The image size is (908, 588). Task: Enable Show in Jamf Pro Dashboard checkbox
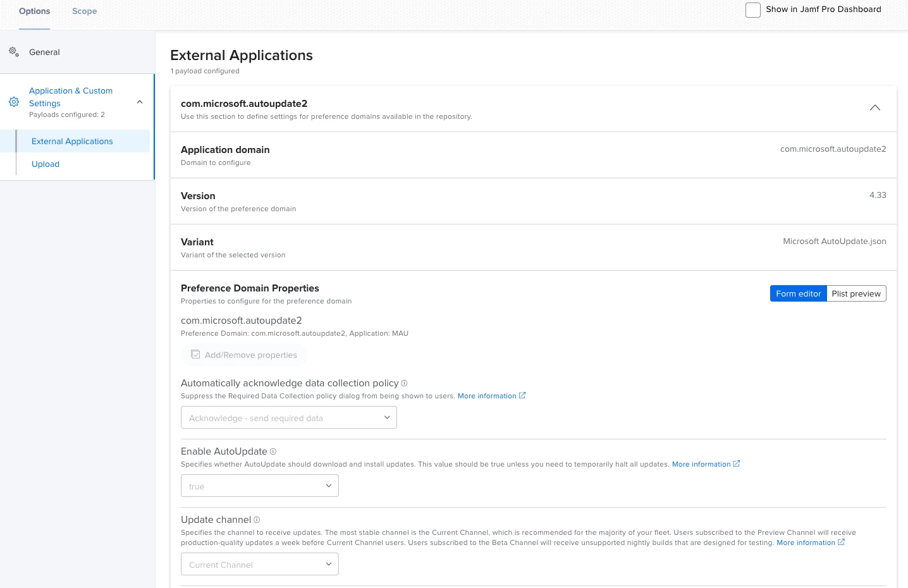click(x=752, y=10)
